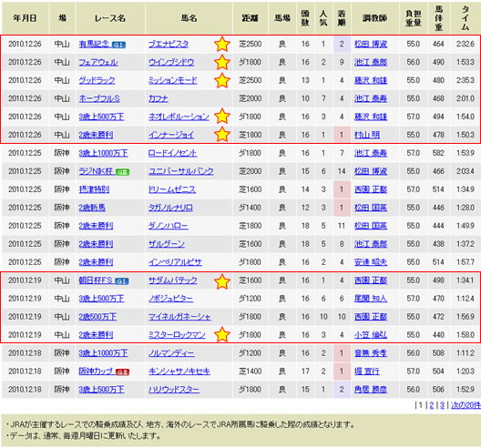481x448 pixels.
Task: Click the 芝1400 distance cell
Action: [x=251, y=371]
